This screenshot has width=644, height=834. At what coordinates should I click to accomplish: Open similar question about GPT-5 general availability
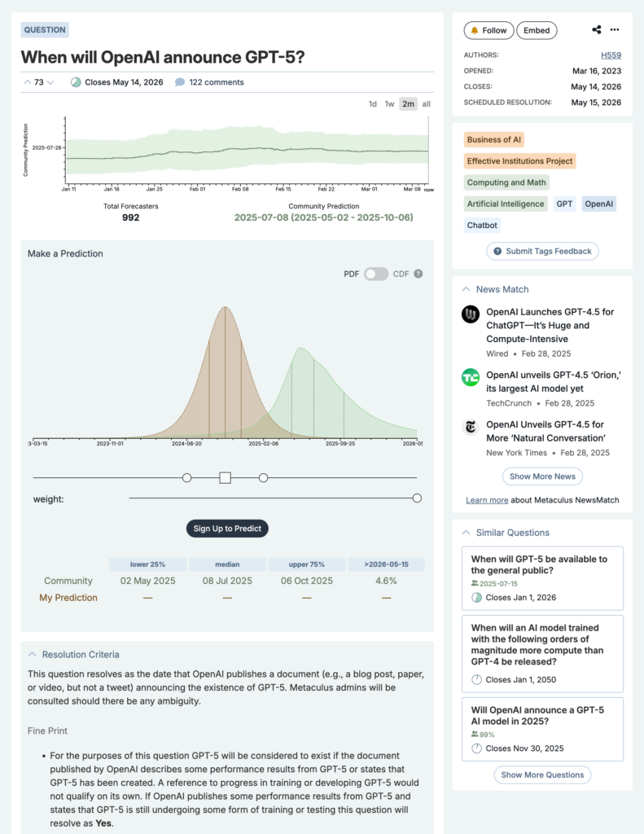[x=542, y=578]
